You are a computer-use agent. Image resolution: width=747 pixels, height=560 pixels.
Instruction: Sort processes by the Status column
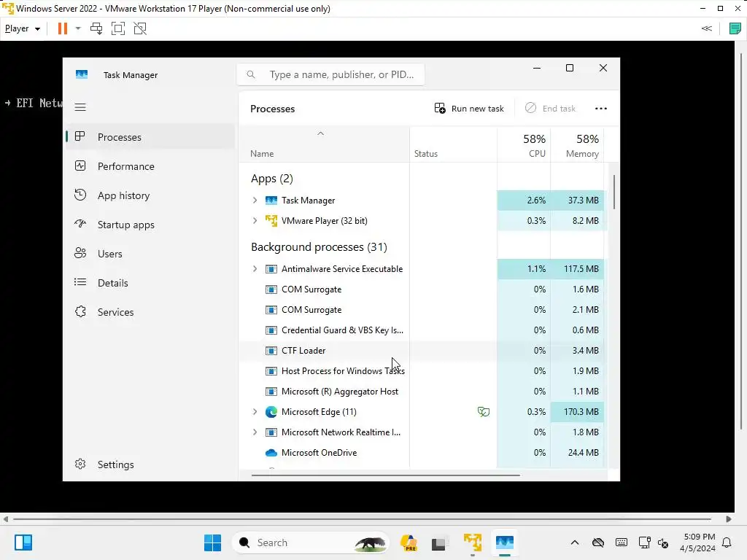[x=453, y=145]
